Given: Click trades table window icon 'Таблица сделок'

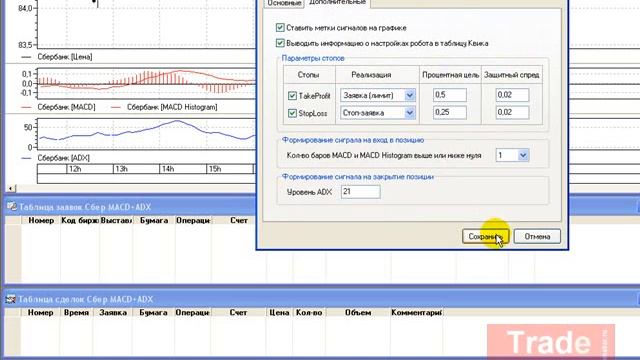Looking at the screenshot, I should pos(11,299).
